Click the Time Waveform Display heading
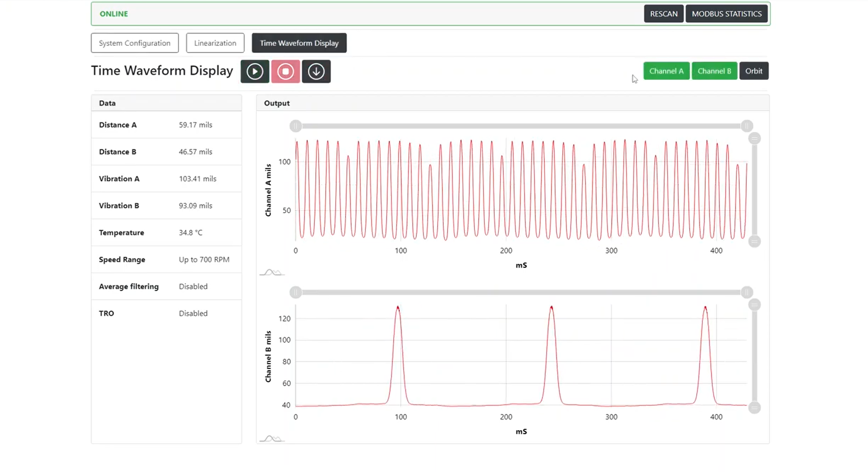This screenshot has width=868, height=472. [x=162, y=70]
